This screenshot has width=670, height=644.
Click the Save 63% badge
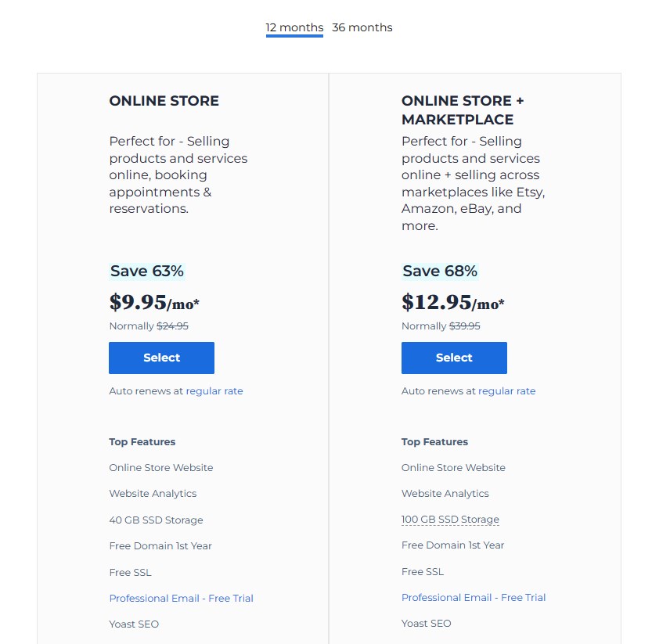tap(147, 272)
